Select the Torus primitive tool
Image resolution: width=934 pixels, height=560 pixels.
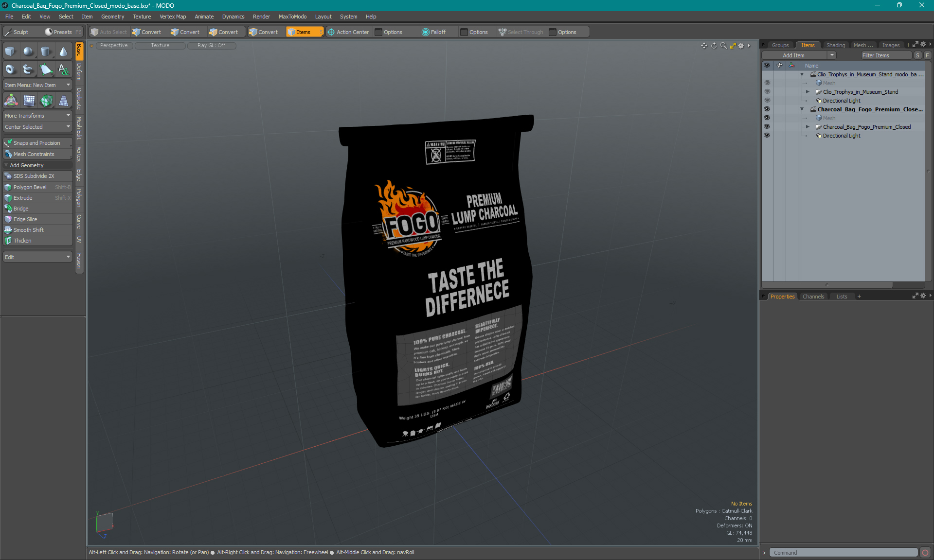pyautogui.click(x=10, y=70)
